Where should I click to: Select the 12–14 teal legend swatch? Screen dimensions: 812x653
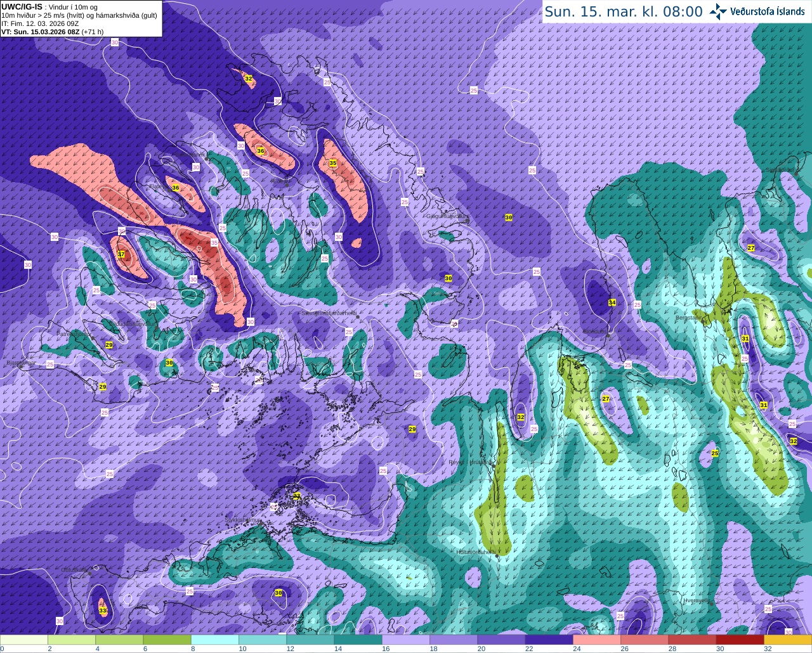pyautogui.click(x=310, y=639)
